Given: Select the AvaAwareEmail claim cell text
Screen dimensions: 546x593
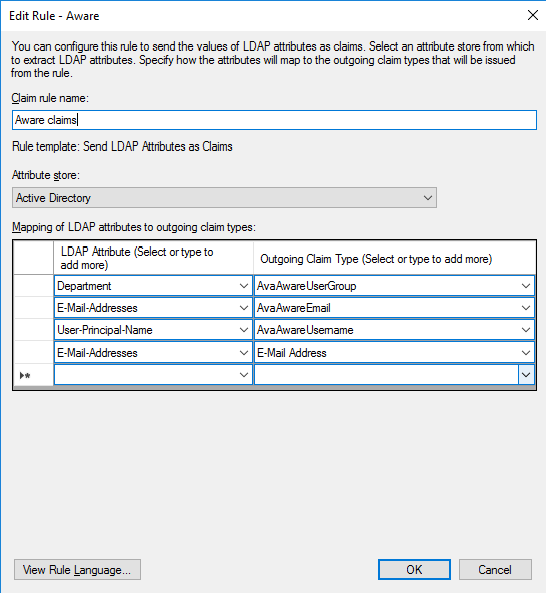Looking at the screenshot, I should tap(294, 308).
